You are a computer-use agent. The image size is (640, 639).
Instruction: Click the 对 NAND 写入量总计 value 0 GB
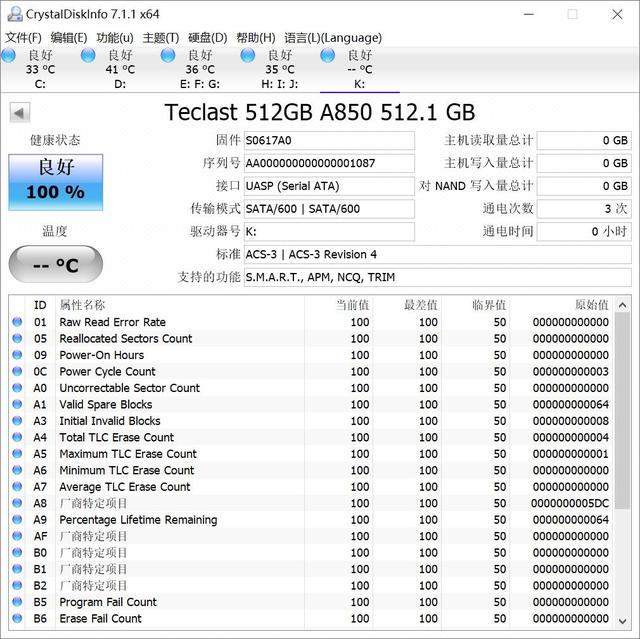pos(584,186)
